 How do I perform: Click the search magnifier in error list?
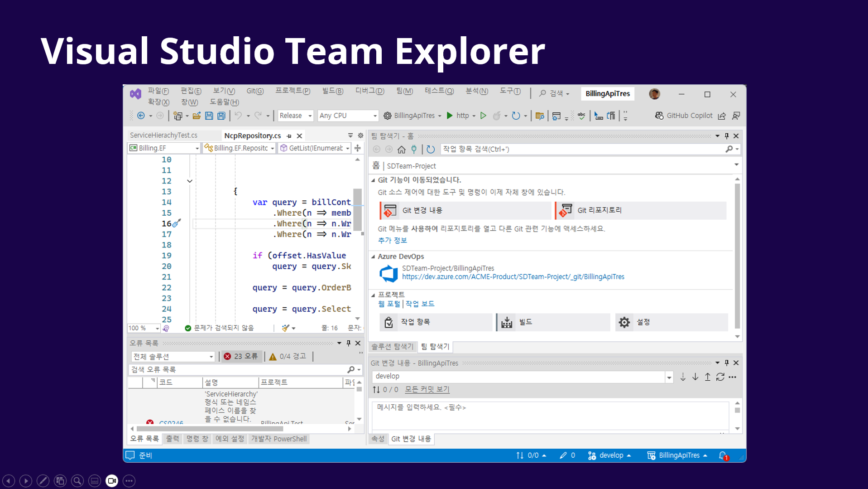351,369
